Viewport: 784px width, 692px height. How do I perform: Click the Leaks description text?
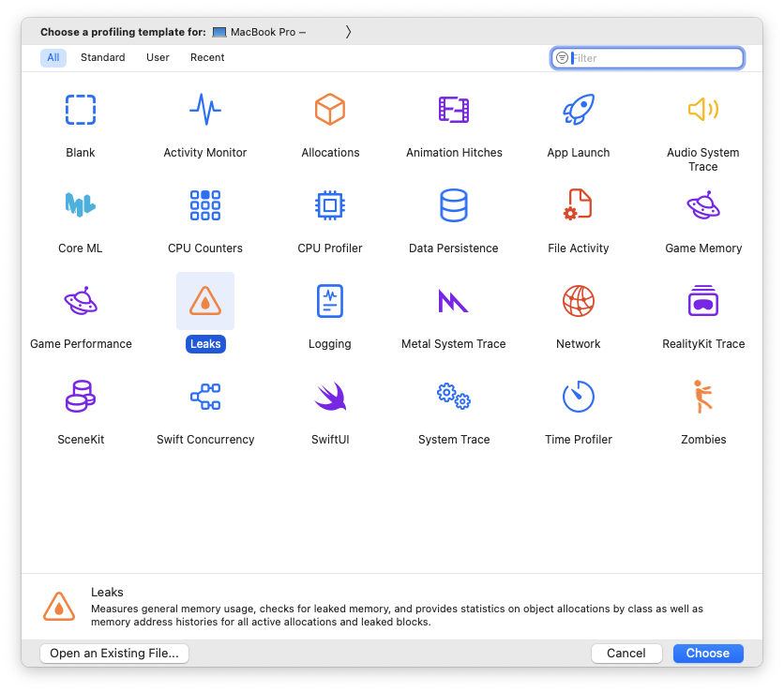point(397,615)
